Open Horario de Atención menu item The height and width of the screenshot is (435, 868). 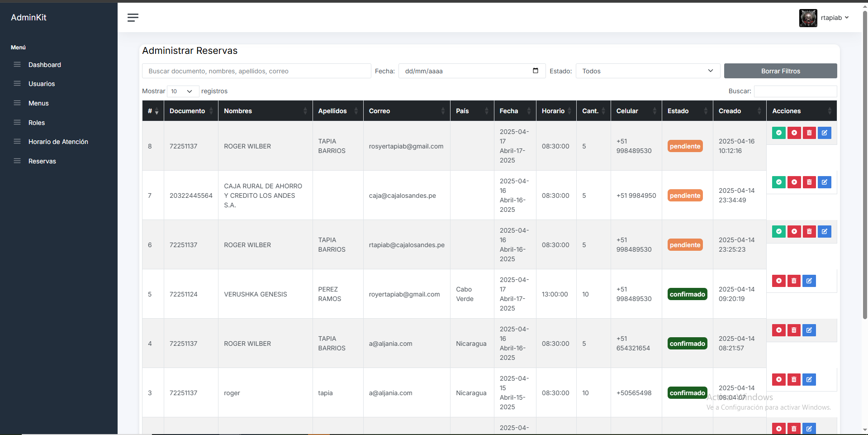59,142
